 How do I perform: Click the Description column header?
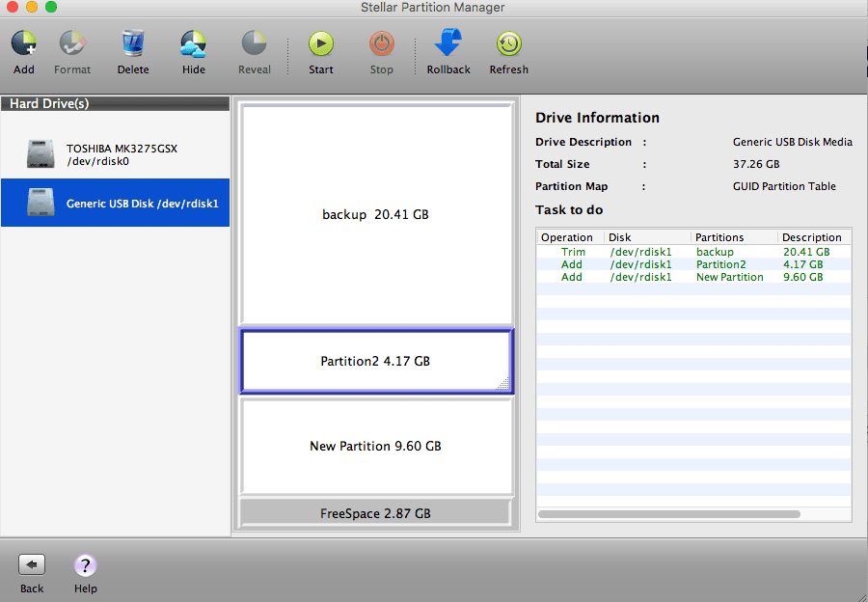(814, 237)
